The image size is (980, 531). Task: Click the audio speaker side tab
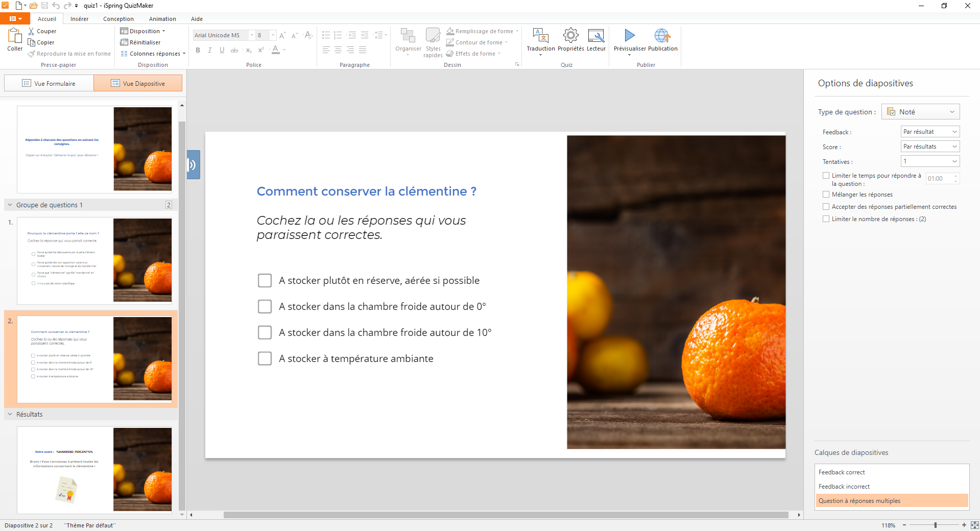[193, 164]
